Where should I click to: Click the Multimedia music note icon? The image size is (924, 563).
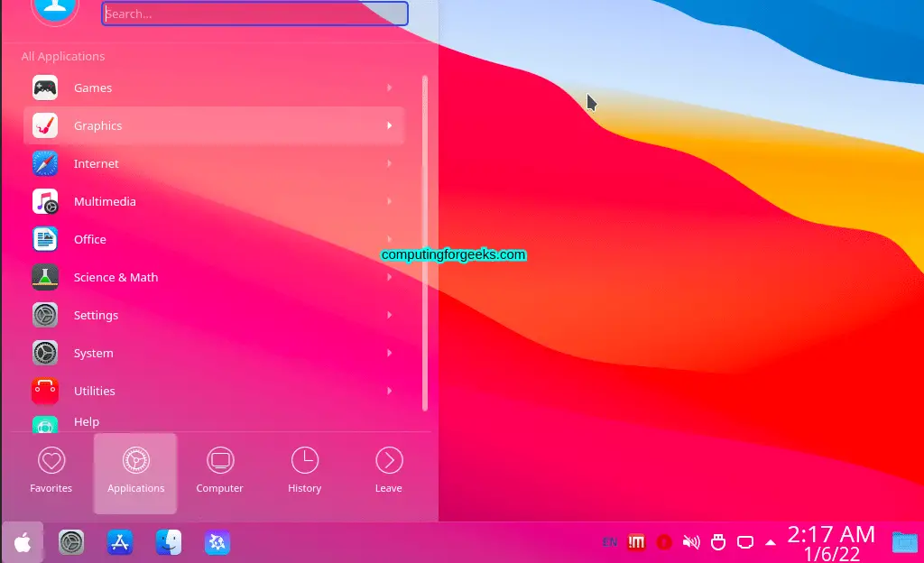point(45,201)
